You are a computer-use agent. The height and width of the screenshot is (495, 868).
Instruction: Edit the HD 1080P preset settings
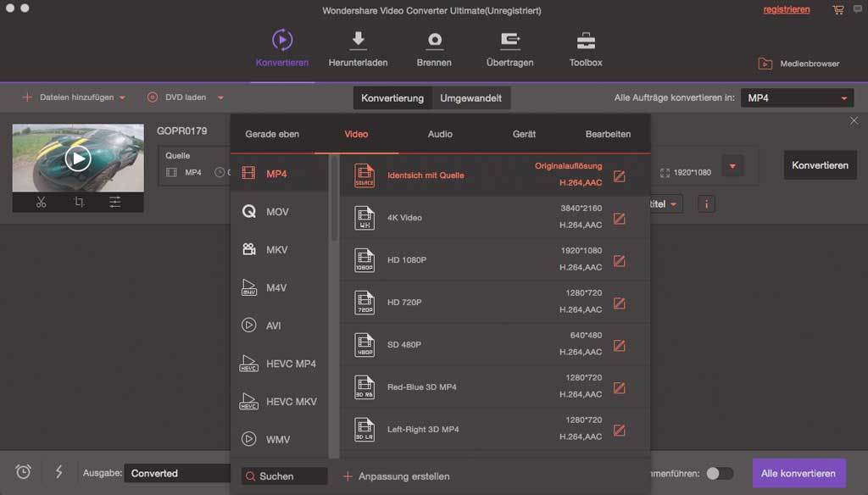point(620,261)
